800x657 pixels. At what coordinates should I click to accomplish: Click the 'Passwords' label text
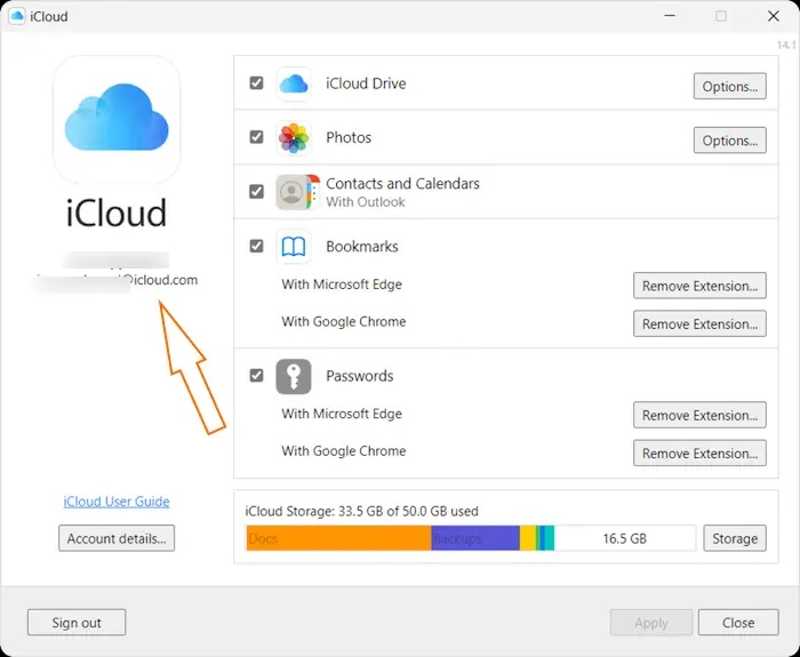click(360, 376)
